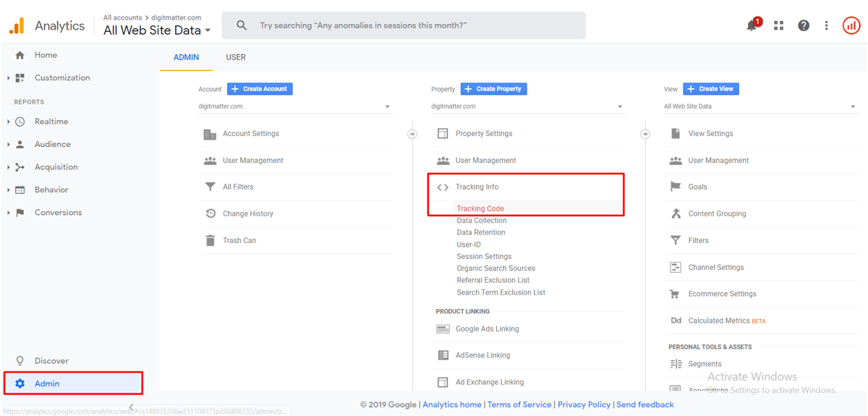Click the Admin gear icon
Viewport: 868px width, 416px height.
point(20,383)
